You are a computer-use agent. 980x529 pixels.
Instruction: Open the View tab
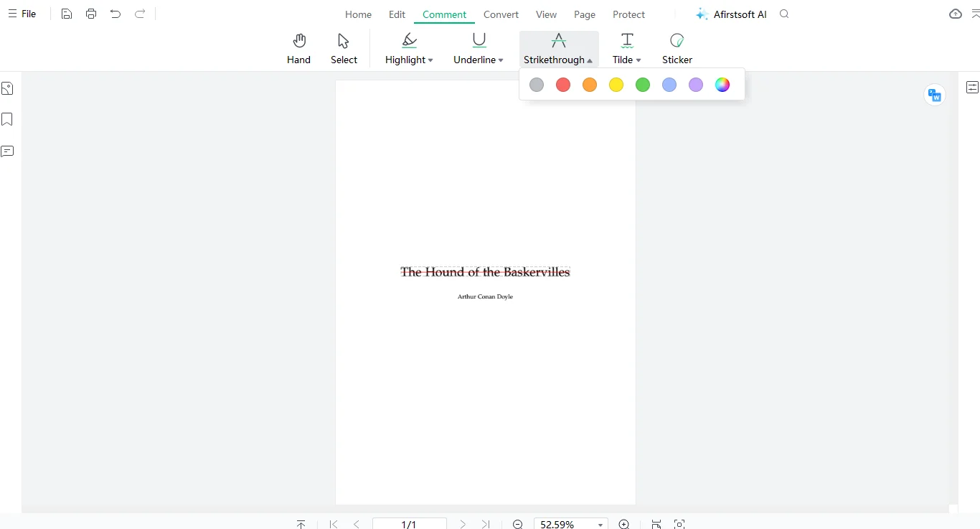tap(546, 14)
